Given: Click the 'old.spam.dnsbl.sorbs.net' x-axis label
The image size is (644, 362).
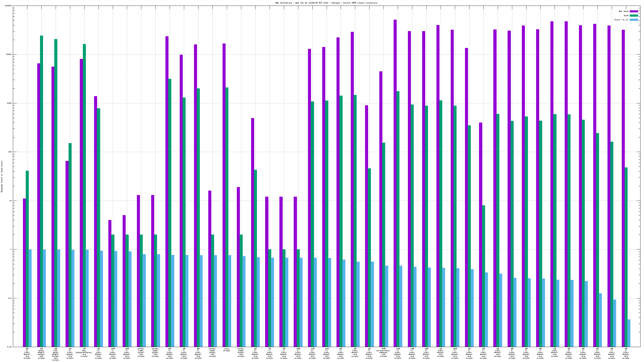Looking at the screenshot, I should pyautogui.click(x=55, y=354).
